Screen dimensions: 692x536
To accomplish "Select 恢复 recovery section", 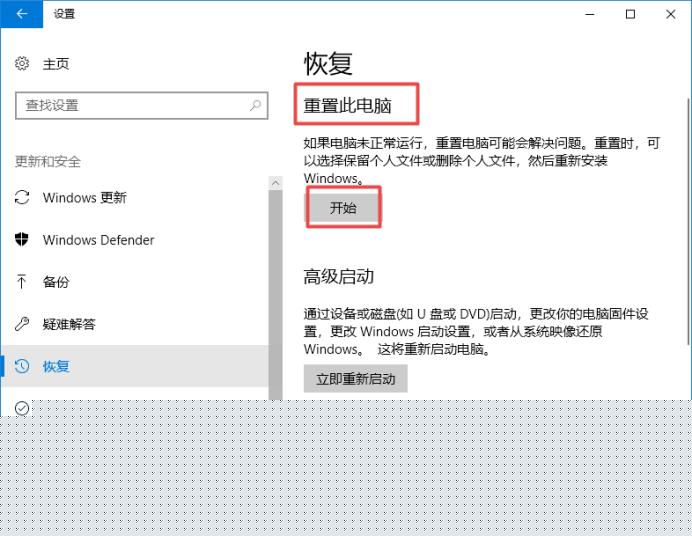I will coord(134,366).
